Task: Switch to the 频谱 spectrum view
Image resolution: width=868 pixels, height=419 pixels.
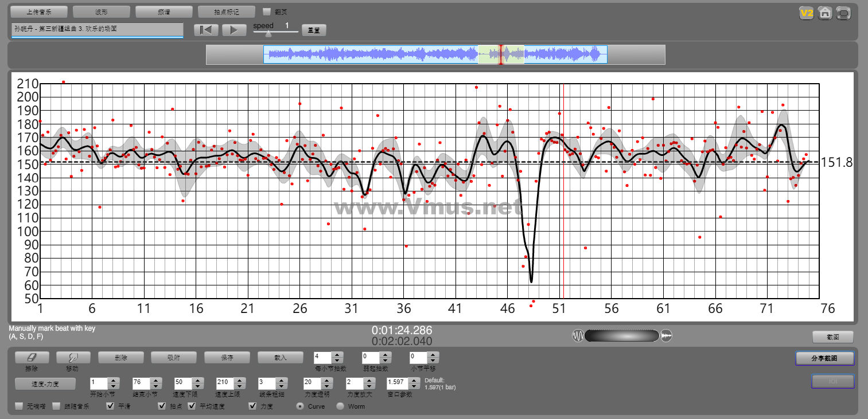Action: pos(164,11)
